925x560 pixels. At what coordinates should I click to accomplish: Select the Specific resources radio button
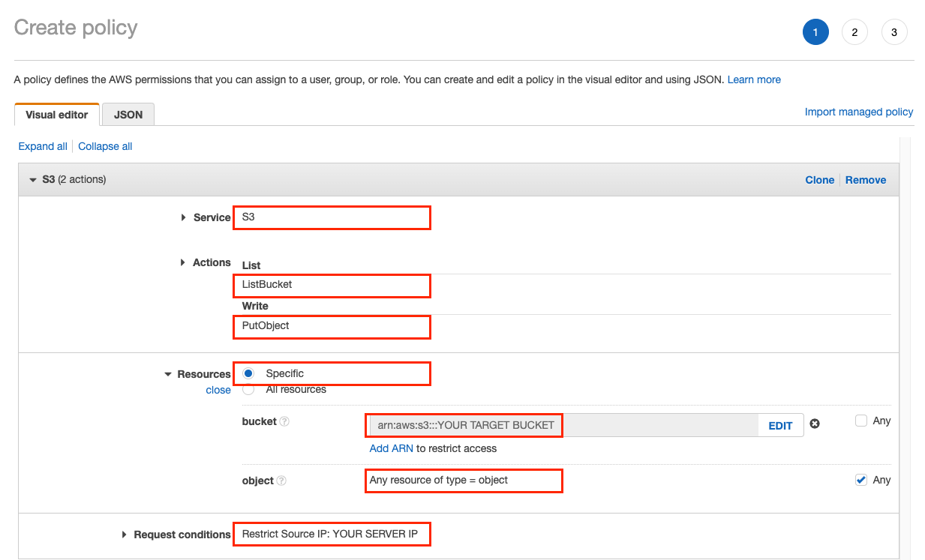pos(248,373)
